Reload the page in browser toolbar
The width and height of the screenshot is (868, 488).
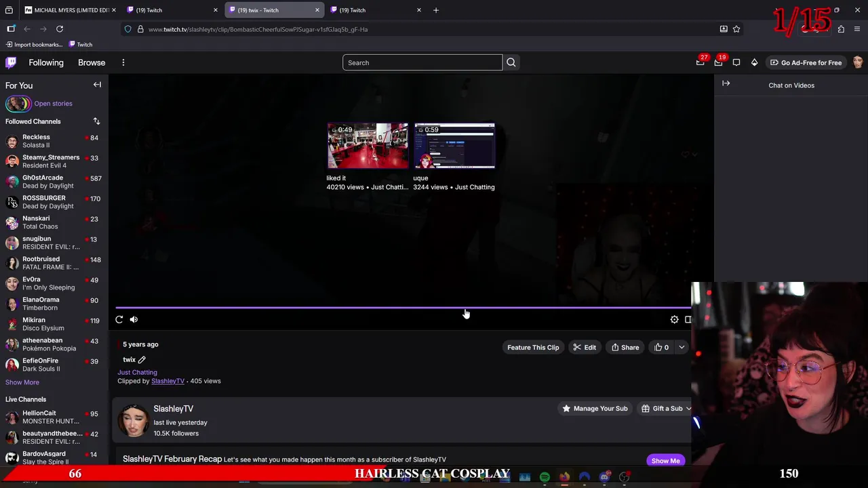[x=60, y=29]
